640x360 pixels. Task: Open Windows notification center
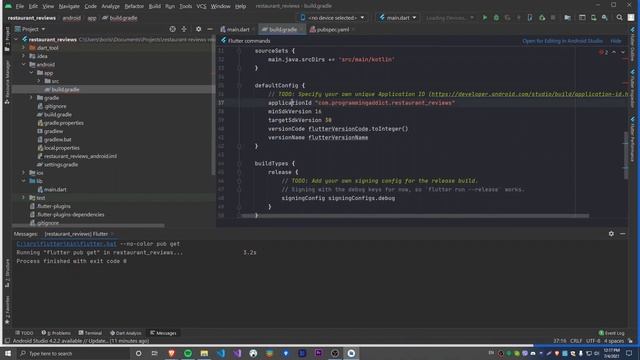629,353
